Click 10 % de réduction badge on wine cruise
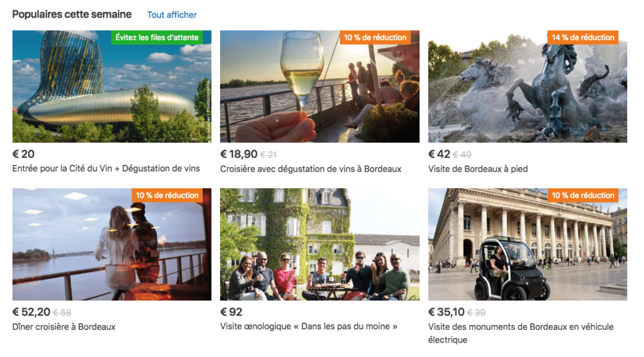644x357 pixels. point(375,37)
